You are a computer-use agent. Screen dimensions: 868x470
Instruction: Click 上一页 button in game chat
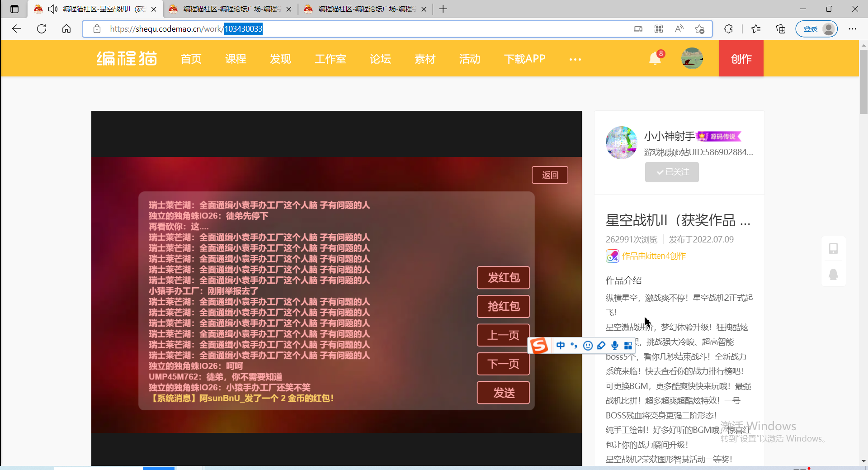click(504, 335)
